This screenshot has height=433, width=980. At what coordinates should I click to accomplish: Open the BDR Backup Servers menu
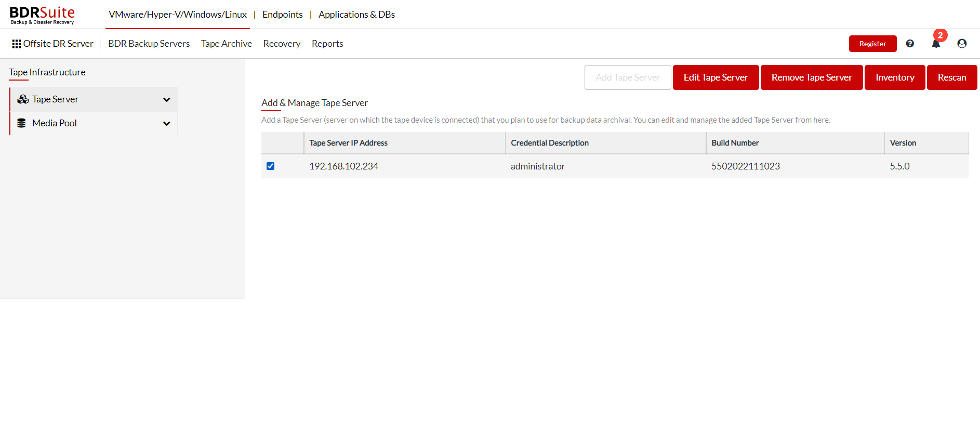click(x=149, y=44)
